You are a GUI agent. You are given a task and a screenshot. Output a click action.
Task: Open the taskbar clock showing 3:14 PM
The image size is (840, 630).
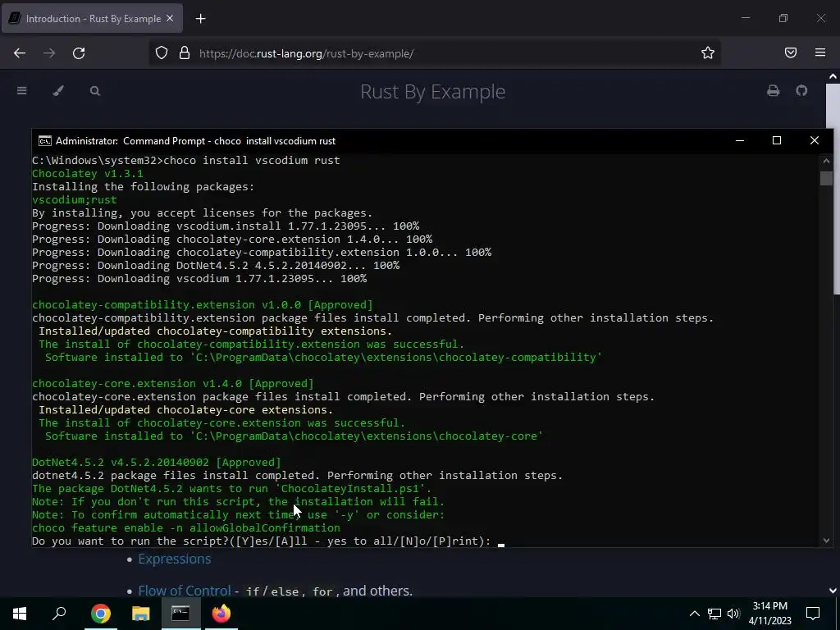click(x=769, y=614)
